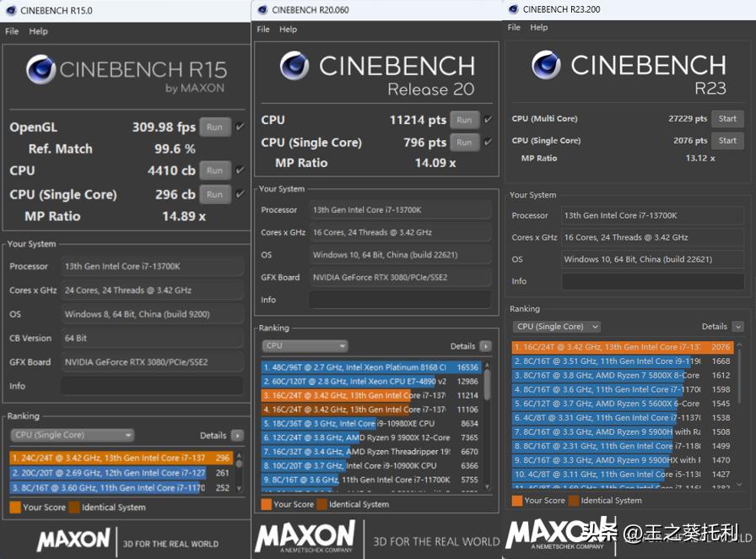756x559 pixels.
Task: Open the Help menu in Cinebench R20
Action: 289,29
